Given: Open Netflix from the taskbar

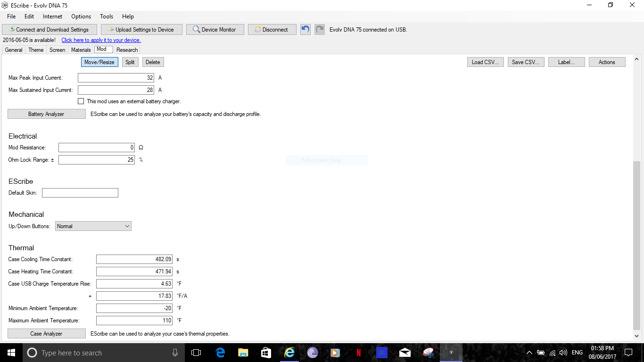Looking at the screenshot, I should click(359, 353).
